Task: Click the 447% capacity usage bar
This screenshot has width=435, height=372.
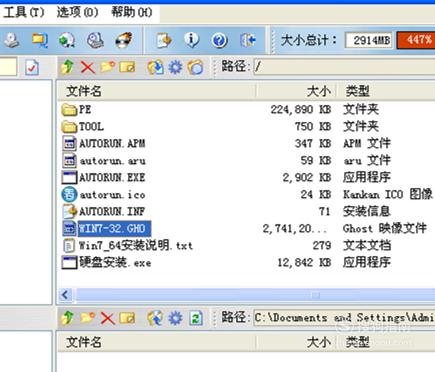Action: [416, 40]
